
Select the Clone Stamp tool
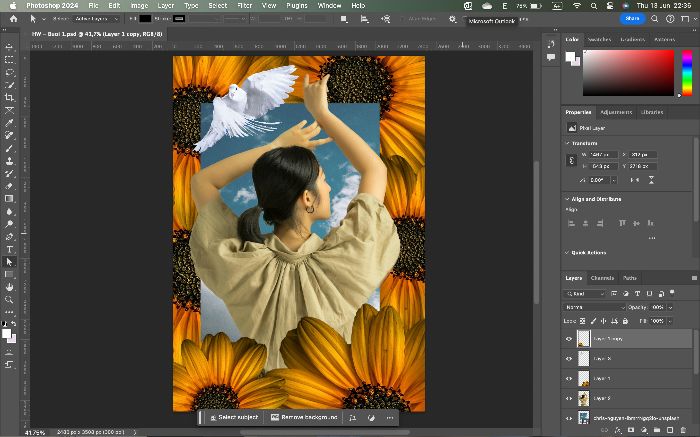click(9, 161)
